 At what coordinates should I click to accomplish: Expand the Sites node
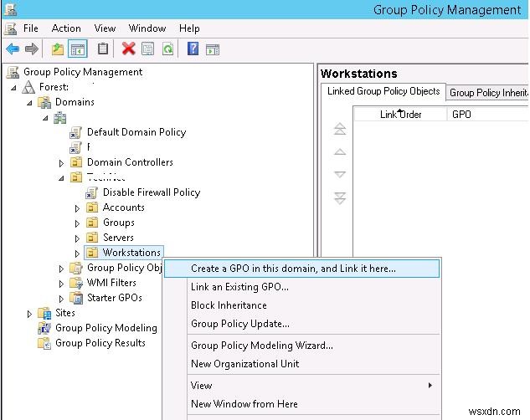pos(29,314)
